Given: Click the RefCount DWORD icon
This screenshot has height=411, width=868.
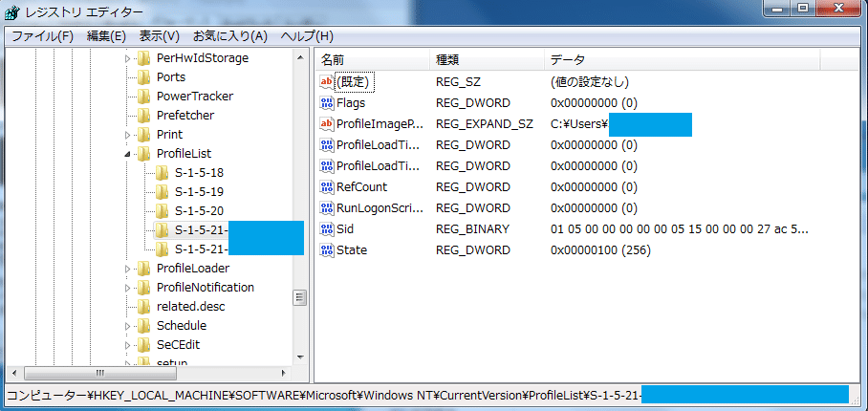Looking at the screenshot, I should (x=327, y=187).
